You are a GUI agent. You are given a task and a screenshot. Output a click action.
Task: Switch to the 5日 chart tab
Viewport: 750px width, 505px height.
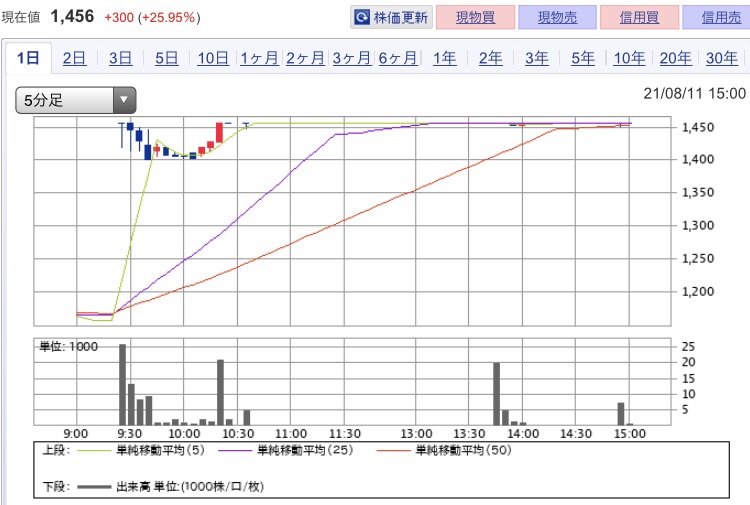166,58
